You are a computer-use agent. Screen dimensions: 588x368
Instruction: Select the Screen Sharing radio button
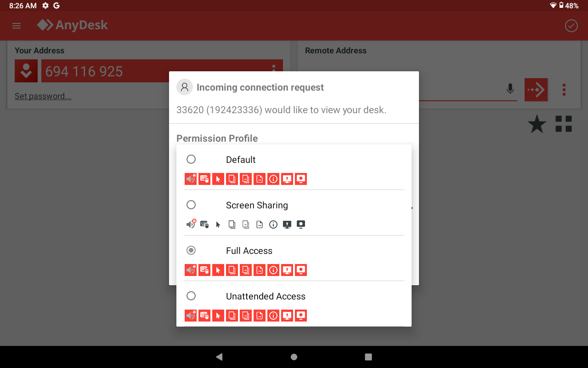[x=191, y=205]
